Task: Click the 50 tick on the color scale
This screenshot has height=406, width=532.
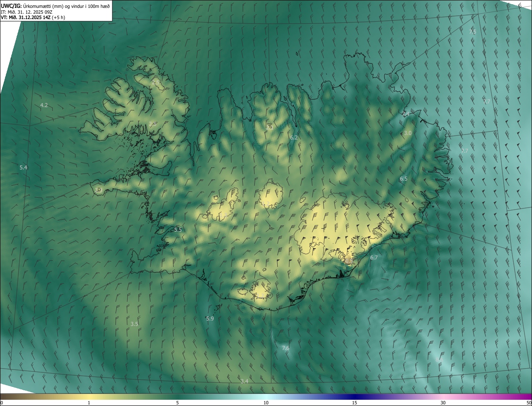Action: [529, 403]
